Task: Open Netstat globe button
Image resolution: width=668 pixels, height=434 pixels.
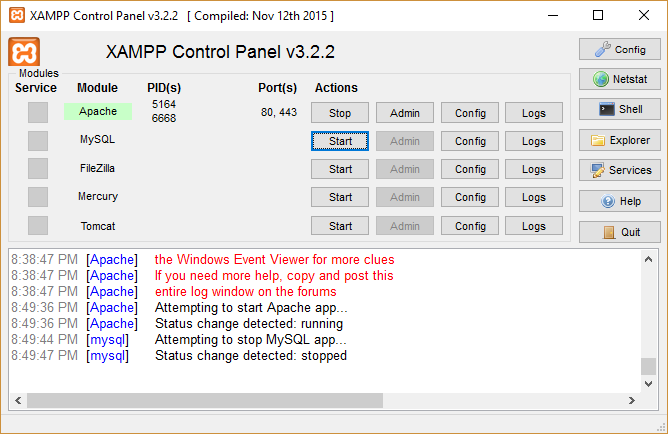Action: pos(619,79)
